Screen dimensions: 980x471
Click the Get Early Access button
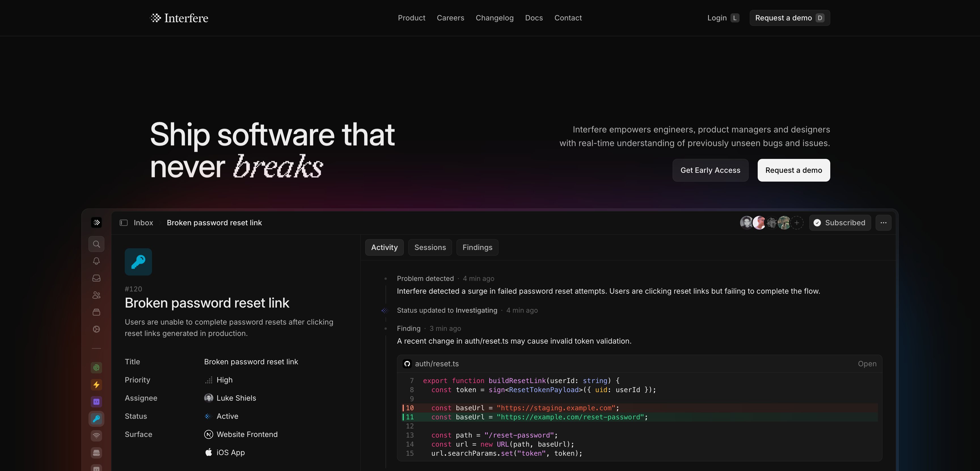[x=710, y=170]
